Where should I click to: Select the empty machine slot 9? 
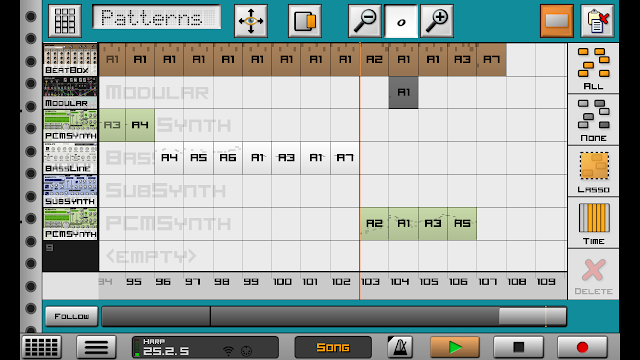pyautogui.click(x=70, y=256)
